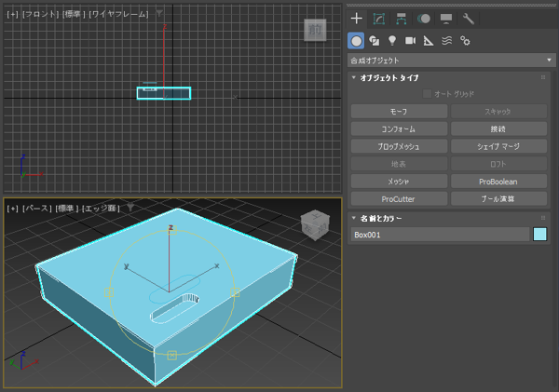Open the light blue object color swatch

coord(539,235)
